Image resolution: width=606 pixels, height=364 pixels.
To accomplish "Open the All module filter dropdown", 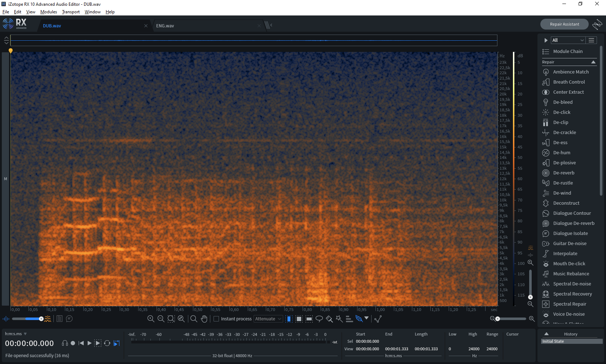I will pos(568,40).
